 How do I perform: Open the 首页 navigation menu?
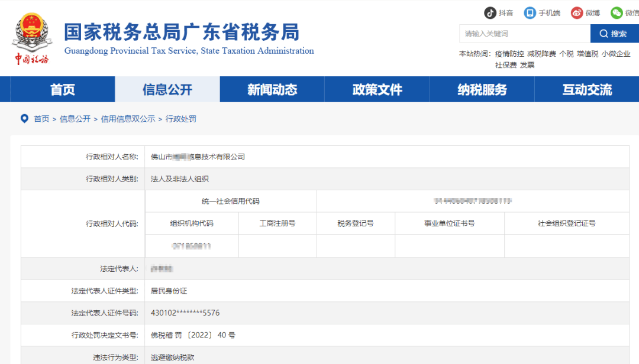[62, 89]
